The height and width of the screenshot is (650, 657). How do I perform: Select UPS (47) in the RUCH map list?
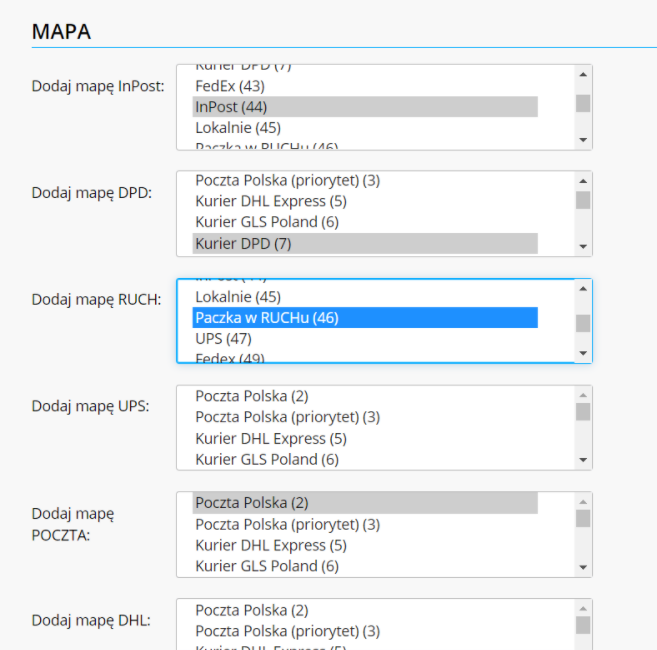click(365, 339)
